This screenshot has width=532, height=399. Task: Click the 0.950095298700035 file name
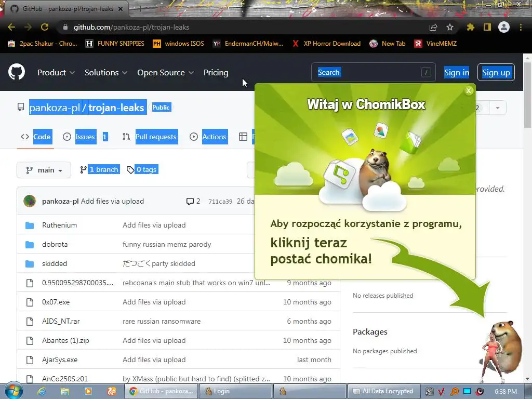coord(78,283)
